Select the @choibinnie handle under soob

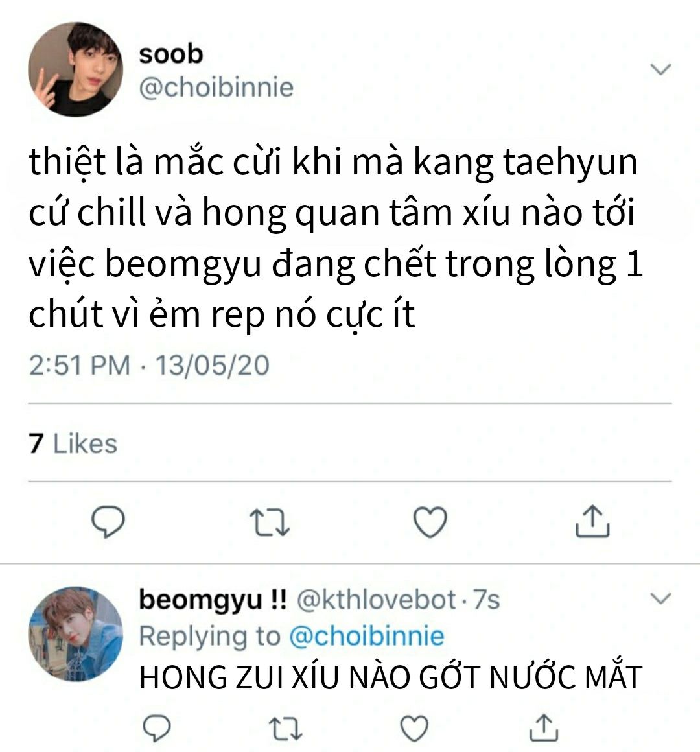point(216,88)
